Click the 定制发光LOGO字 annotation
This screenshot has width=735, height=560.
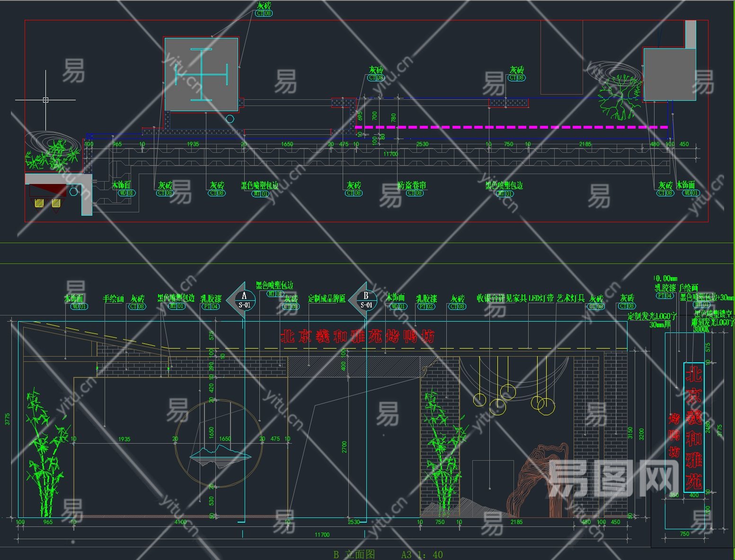[x=652, y=316]
